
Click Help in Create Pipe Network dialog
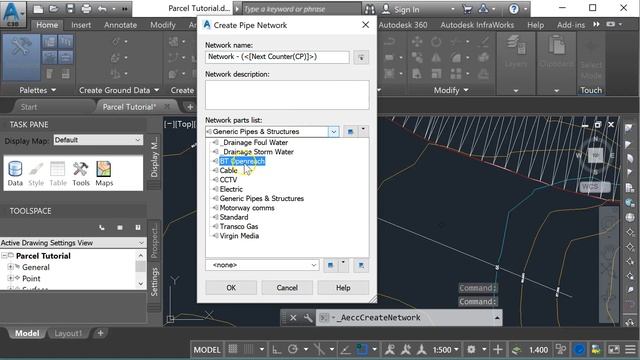pos(343,288)
